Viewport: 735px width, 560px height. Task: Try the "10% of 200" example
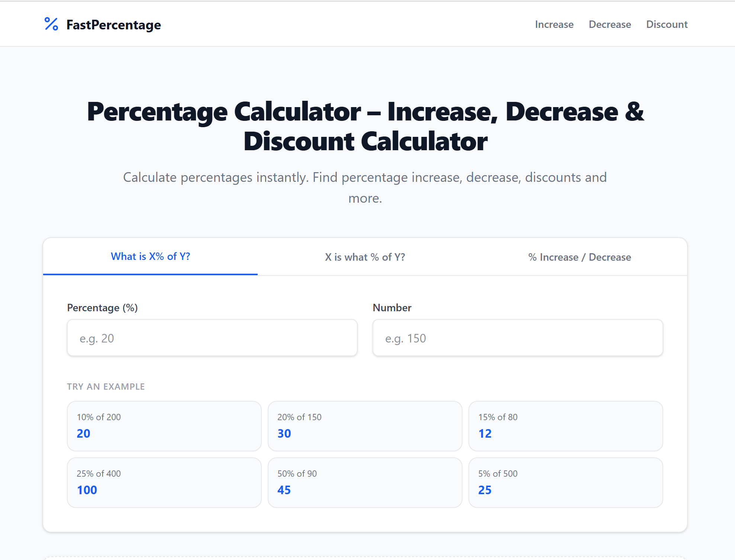[164, 426]
